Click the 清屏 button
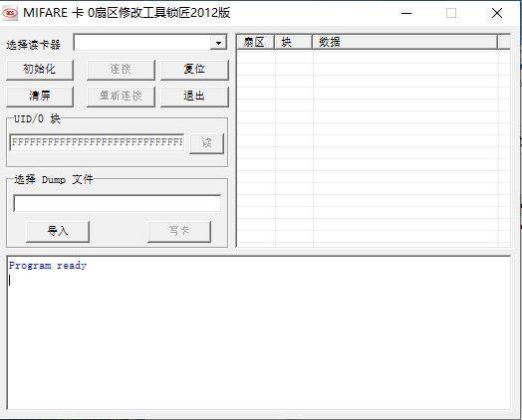Screen dimensions: 522x420 coord(40,97)
